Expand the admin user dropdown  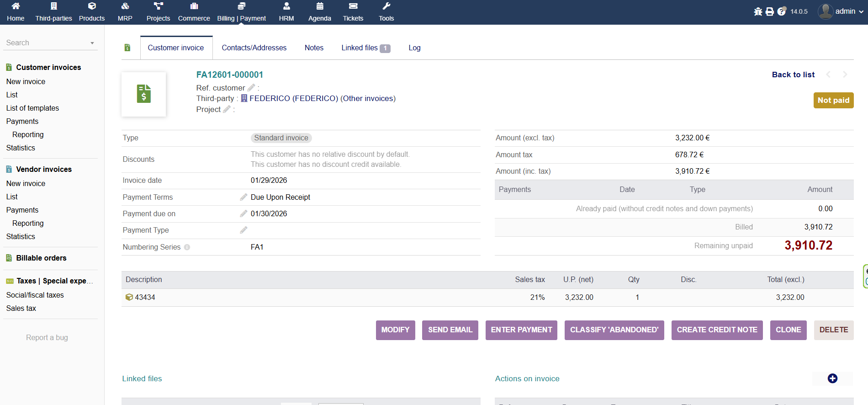click(861, 11)
